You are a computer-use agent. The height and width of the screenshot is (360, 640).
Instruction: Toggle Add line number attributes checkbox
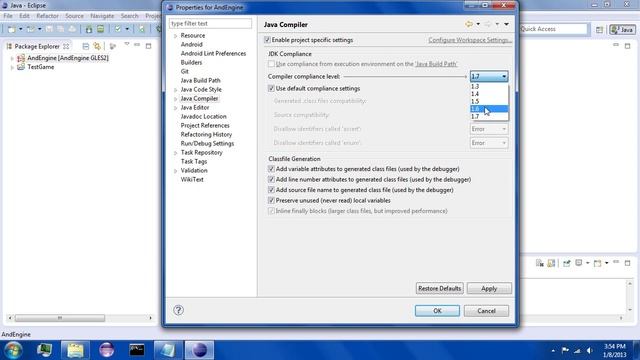pyautogui.click(x=271, y=180)
